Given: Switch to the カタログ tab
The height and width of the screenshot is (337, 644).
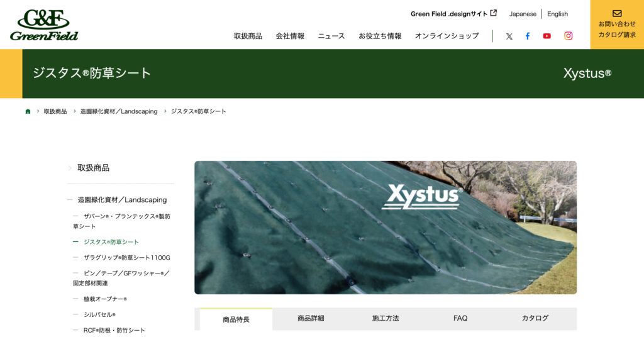Looking at the screenshot, I should (535, 318).
